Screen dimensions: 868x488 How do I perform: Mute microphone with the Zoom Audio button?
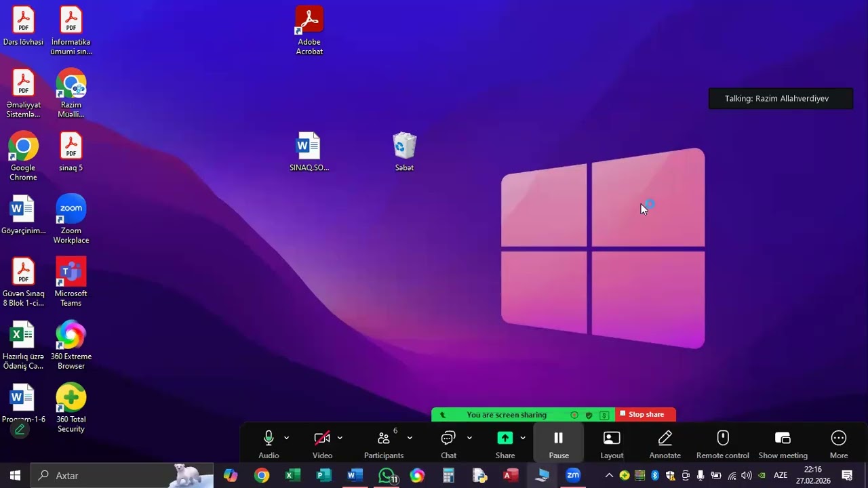(x=269, y=444)
